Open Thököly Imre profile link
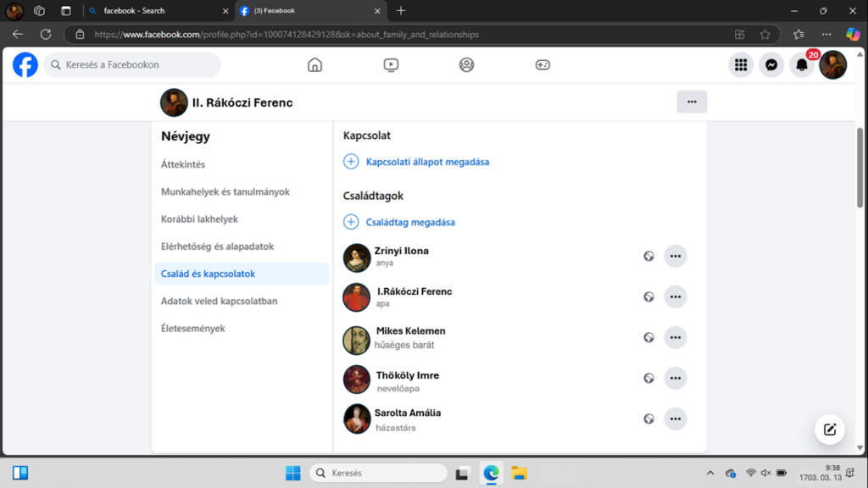This screenshot has width=868, height=488. [x=408, y=375]
